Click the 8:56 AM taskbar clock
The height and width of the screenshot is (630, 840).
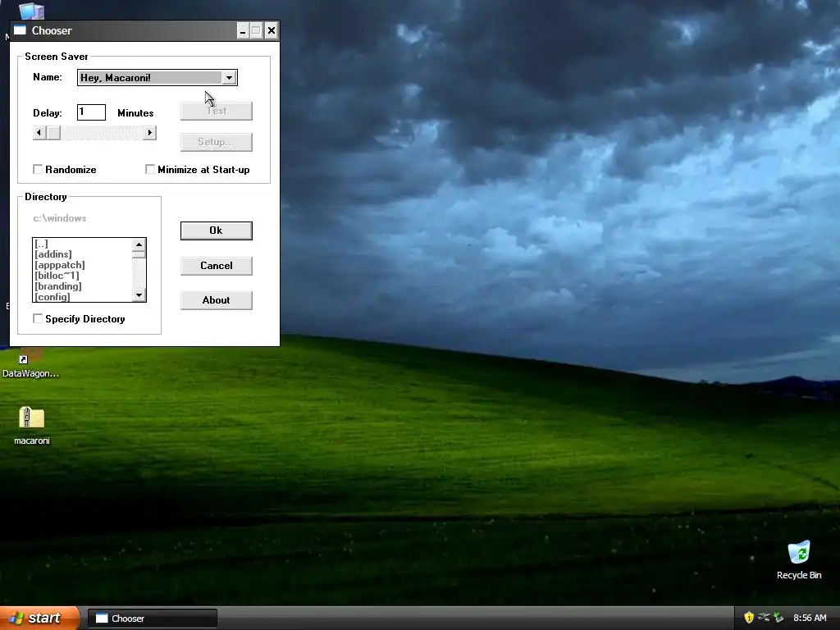click(810, 618)
